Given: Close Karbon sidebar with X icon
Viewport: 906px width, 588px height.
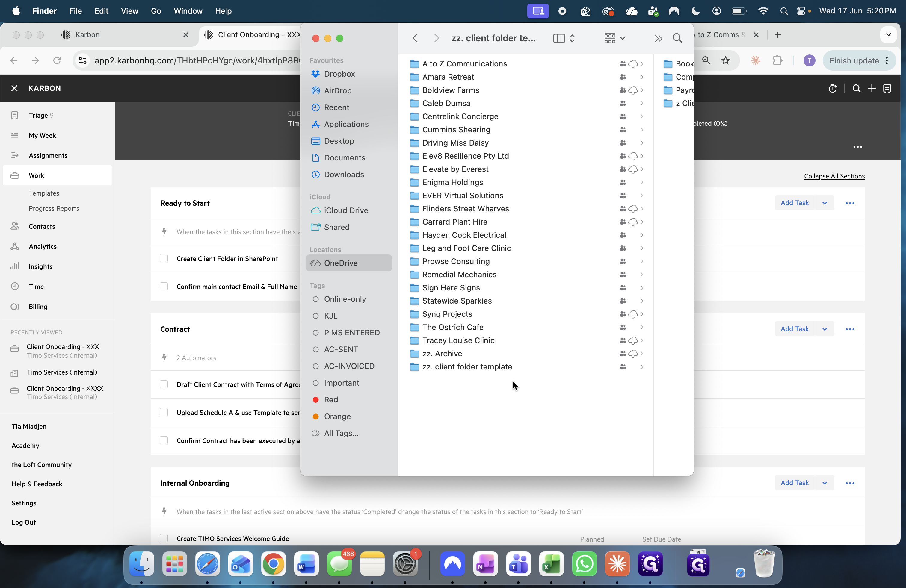Looking at the screenshot, I should pos(14,88).
